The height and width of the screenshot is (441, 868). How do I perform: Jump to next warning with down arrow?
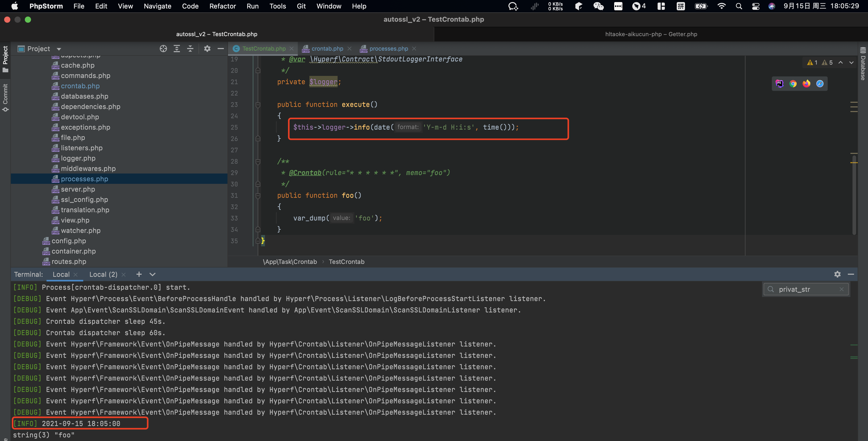(851, 62)
